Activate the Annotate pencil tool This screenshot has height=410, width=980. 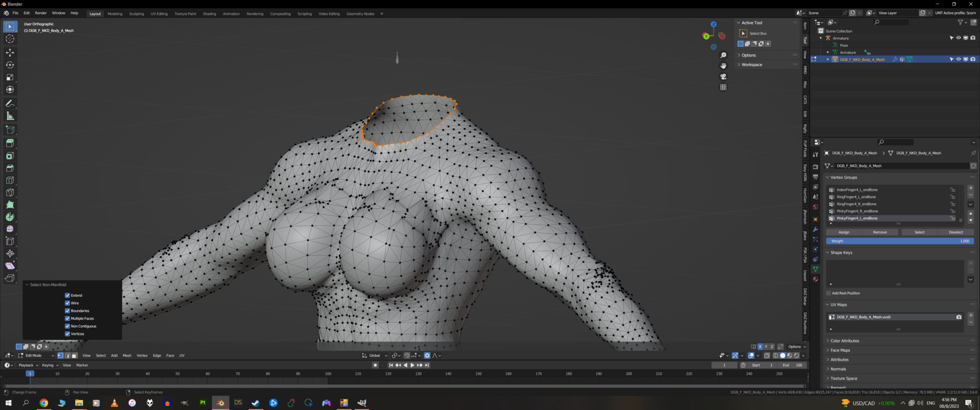[10, 104]
